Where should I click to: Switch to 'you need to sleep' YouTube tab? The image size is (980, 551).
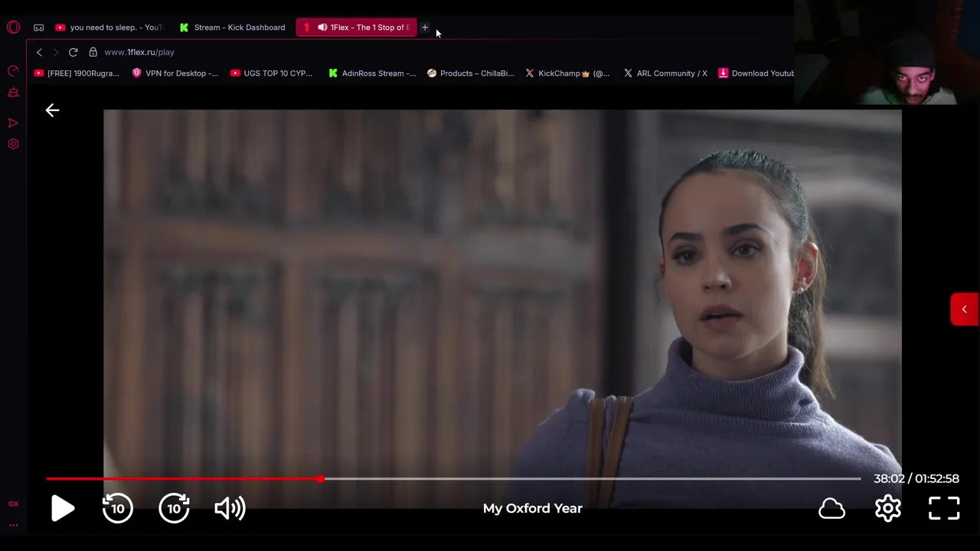point(109,28)
